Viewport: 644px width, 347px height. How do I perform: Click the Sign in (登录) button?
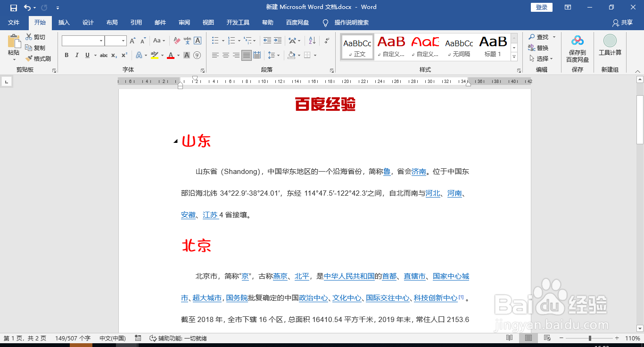(542, 7)
